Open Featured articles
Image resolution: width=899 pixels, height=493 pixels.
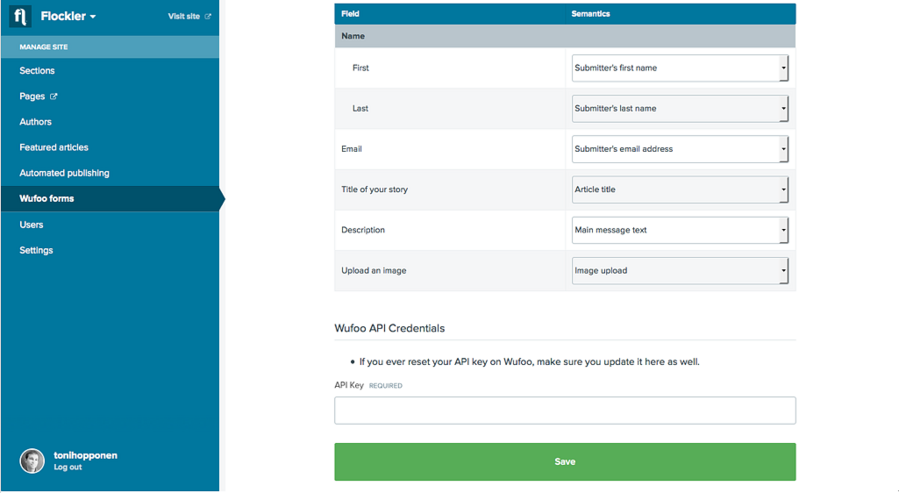54,147
